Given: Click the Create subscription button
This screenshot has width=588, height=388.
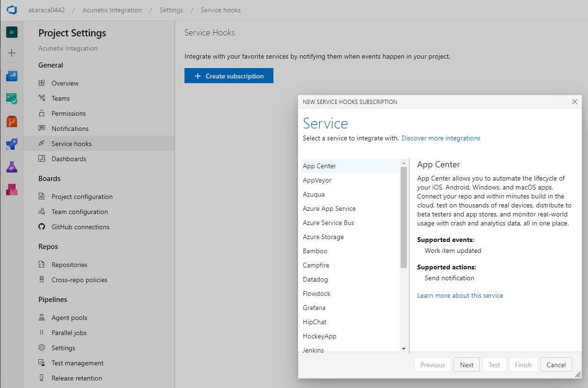Looking at the screenshot, I should pyautogui.click(x=229, y=76).
